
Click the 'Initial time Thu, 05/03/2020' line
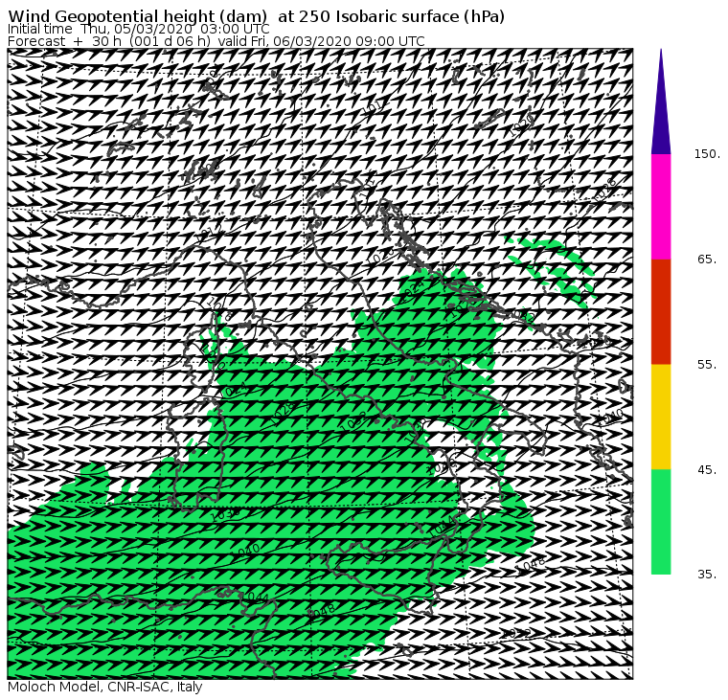[x=138, y=30]
